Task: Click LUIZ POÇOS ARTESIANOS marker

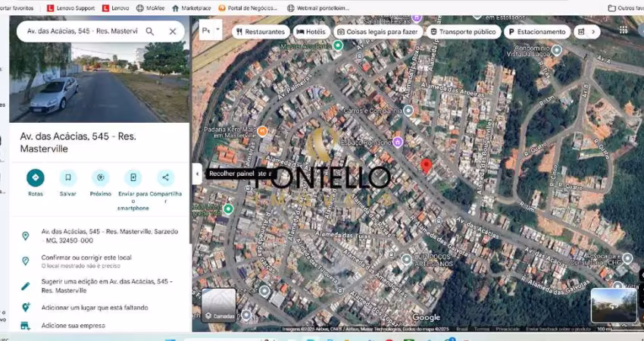Action: (x=406, y=259)
